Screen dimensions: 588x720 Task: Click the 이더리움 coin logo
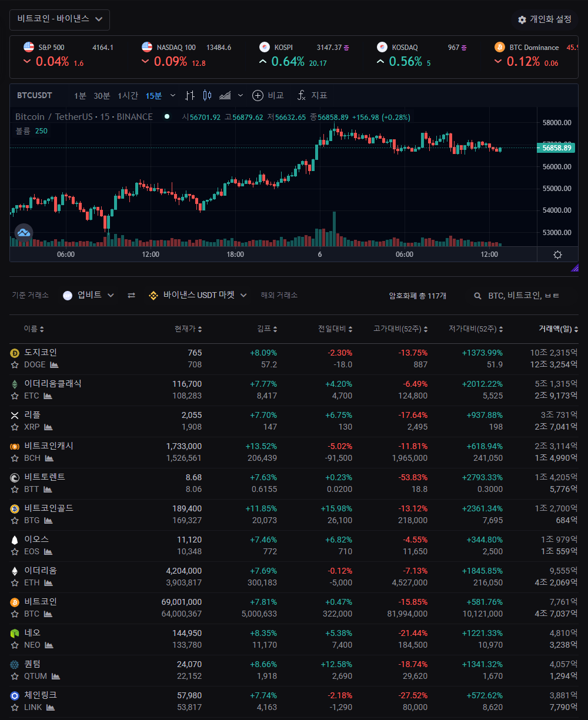(15, 571)
